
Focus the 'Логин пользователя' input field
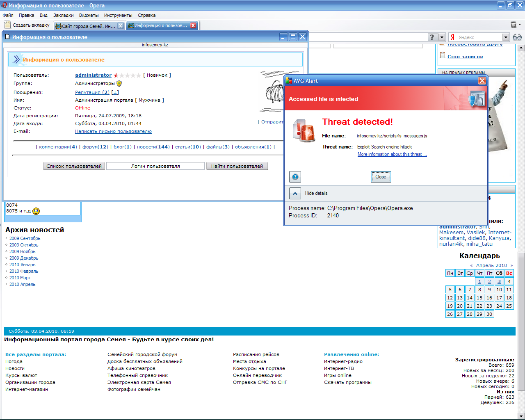(x=155, y=166)
